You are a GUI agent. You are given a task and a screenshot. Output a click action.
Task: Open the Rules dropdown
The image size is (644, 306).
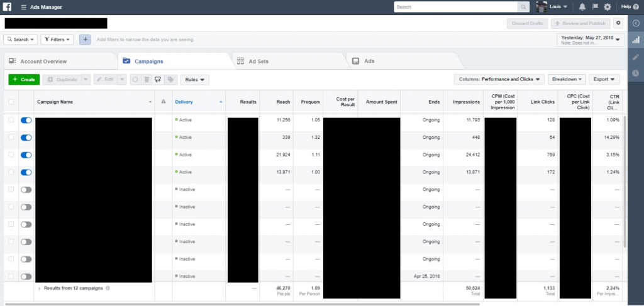coord(195,80)
